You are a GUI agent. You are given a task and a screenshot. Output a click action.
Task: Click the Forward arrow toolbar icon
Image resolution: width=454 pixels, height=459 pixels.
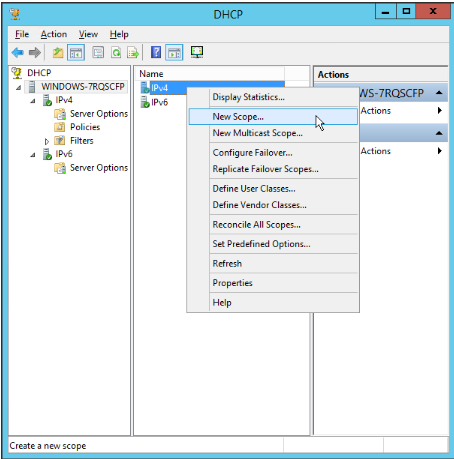[35, 52]
